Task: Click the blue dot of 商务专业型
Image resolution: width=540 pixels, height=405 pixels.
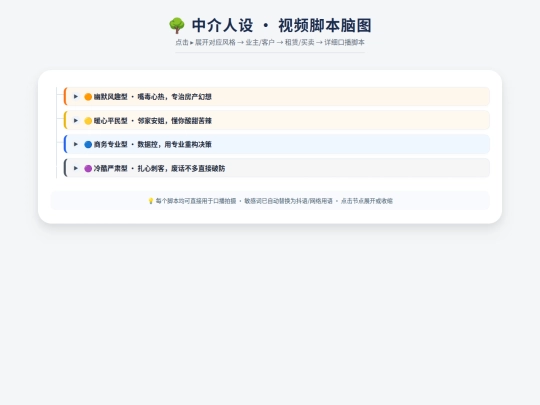Action: pyautogui.click(x=88, y=145)
